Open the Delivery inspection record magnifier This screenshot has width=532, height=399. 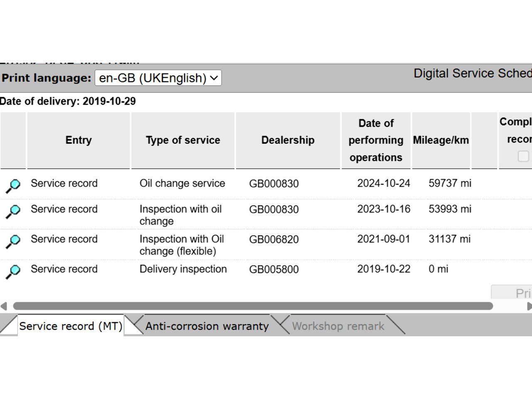(x=13, y=271)
